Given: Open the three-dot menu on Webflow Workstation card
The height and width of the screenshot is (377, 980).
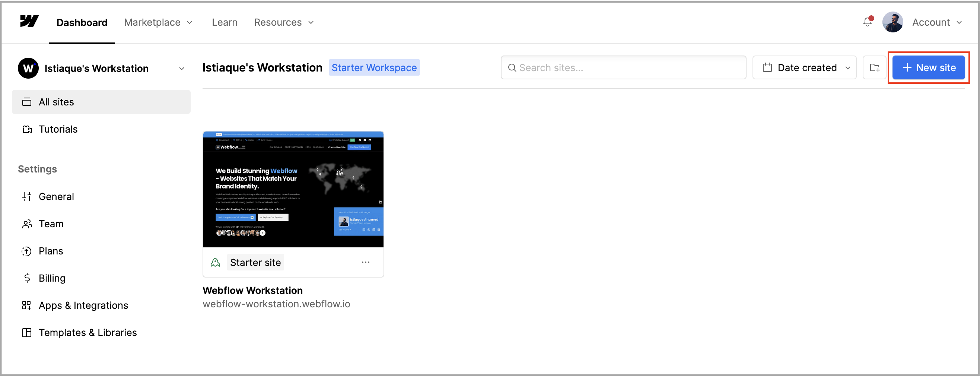Looking at the screenshot, I should click(365, 263).
